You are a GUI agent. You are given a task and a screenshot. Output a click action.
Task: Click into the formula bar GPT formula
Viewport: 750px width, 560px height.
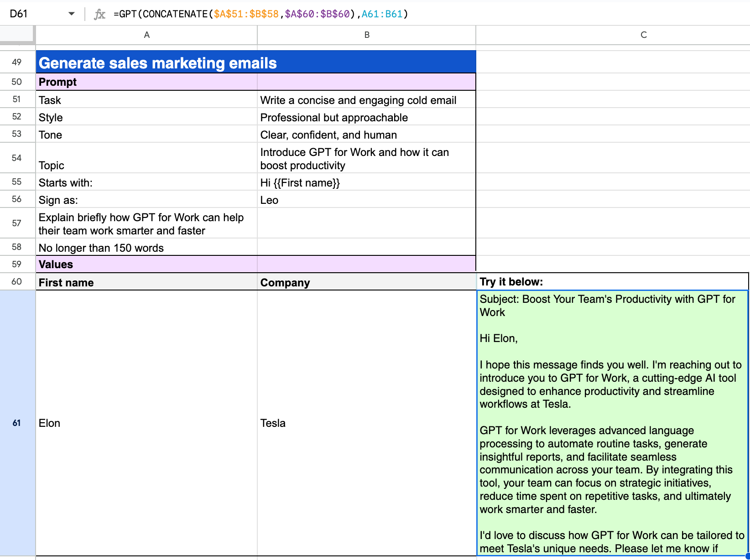tap(260, 14)
